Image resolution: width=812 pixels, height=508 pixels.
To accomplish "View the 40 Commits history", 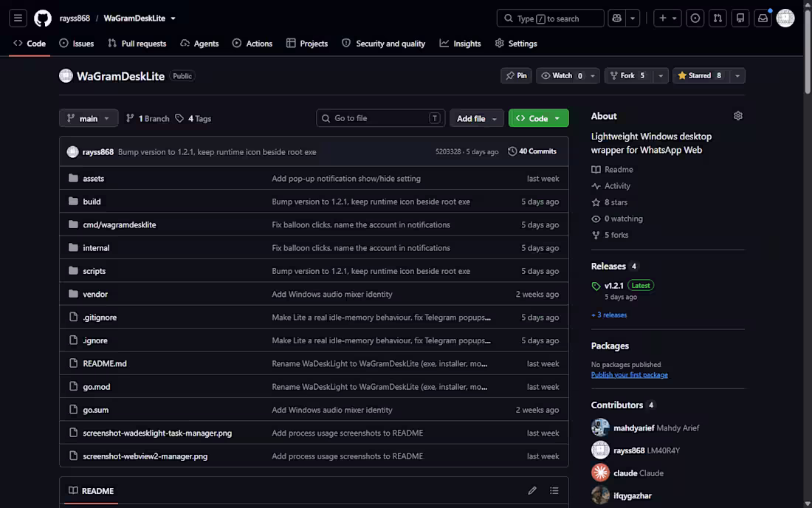I will [x=531, y=151].
